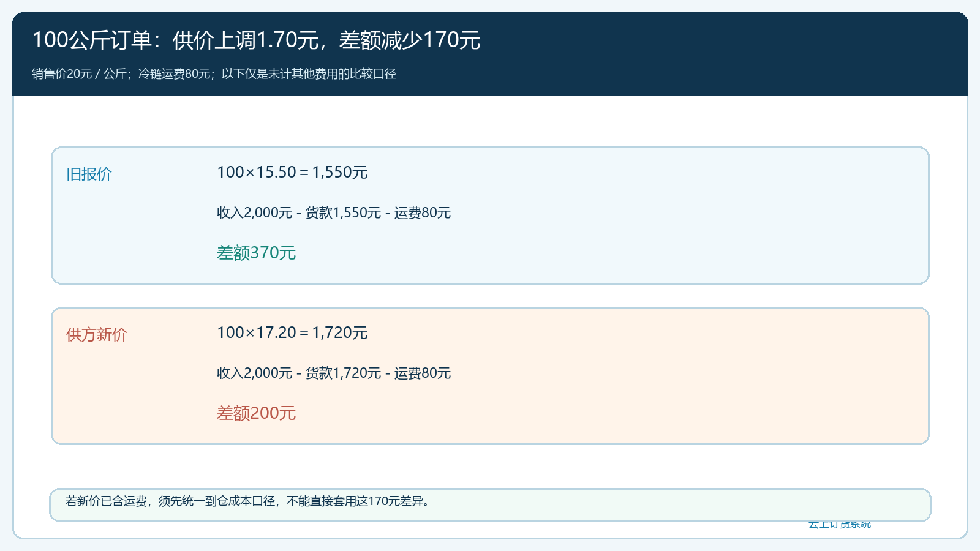980x551 pixels.
Task: Select formula 100×15.50 = 1,550元
Action: pyautogui.click(x=292, y=172)
